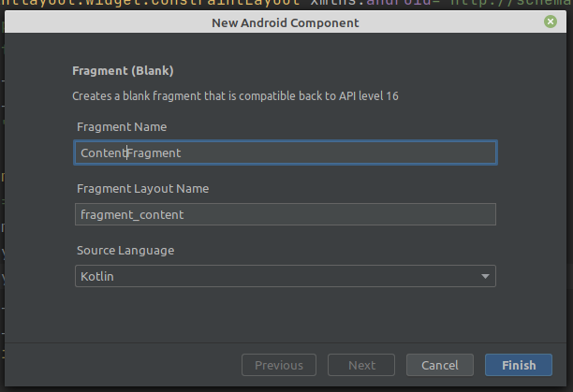Click the disabled Next button
The height and width of the screenshot is (392, 573).
point(361,366)
